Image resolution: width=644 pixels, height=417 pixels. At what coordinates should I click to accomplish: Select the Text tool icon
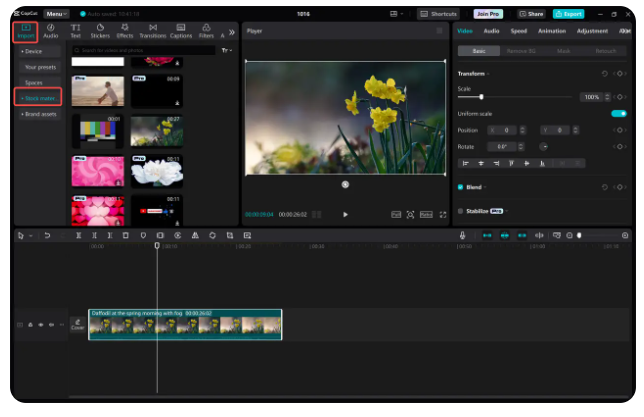(x=75, y=30)
